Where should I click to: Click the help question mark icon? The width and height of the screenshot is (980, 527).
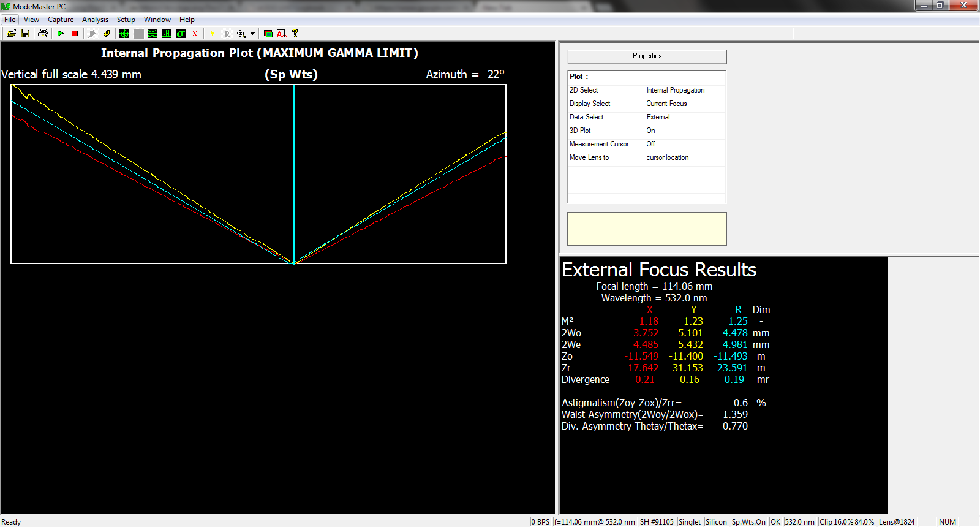[295, 34]
